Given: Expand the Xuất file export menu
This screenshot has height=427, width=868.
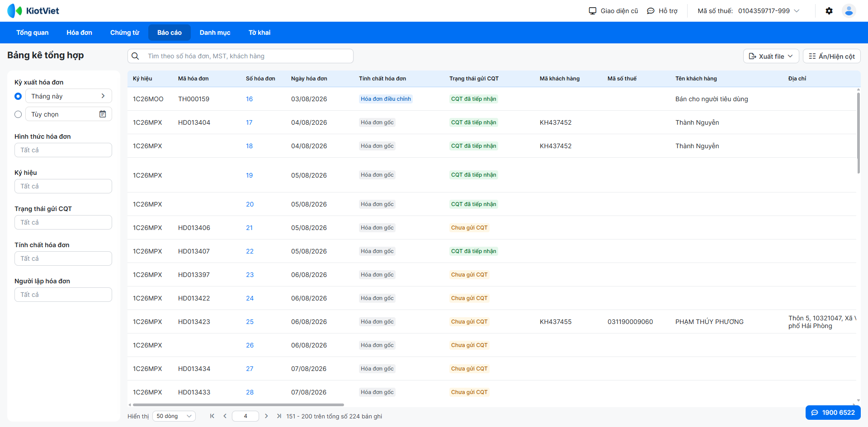Looking at the screenshot, I should pos(771,56).
